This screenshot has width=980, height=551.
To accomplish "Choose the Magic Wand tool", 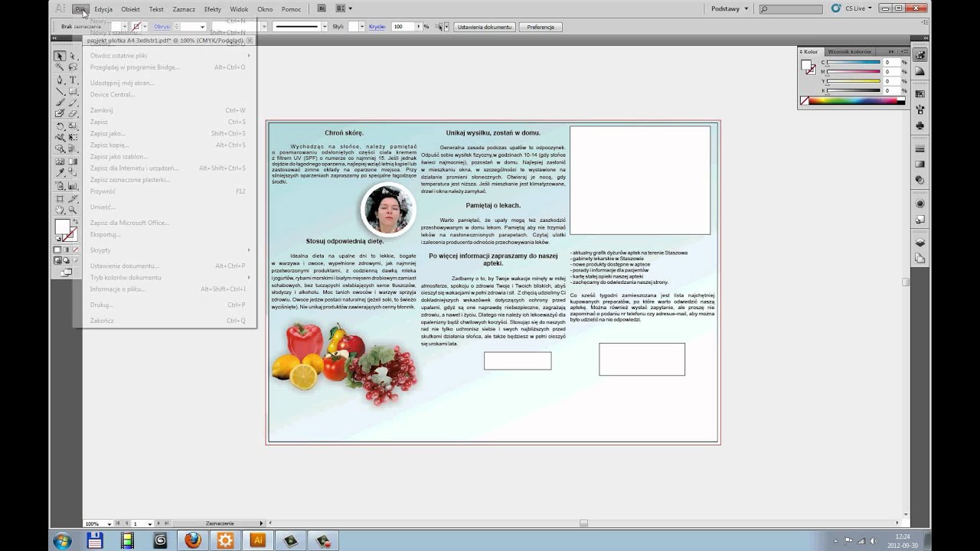I will pyautogui.click(x=60, y=67).
